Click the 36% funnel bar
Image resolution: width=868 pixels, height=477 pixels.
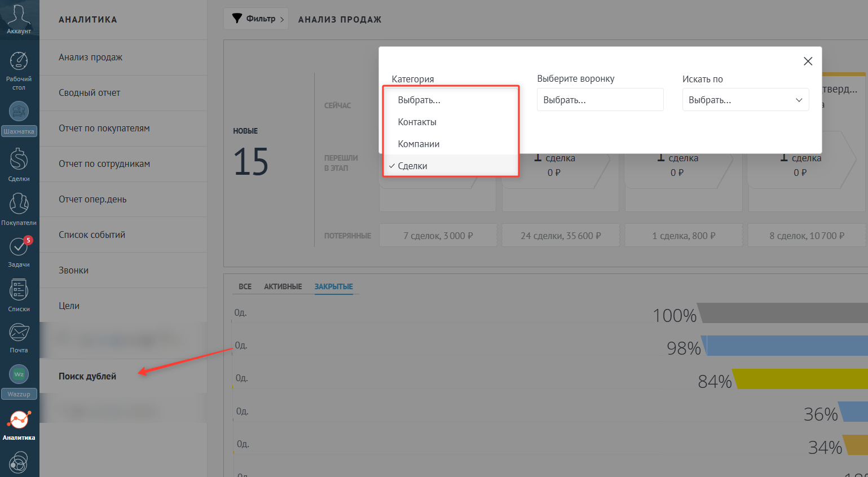click(853, 412)
